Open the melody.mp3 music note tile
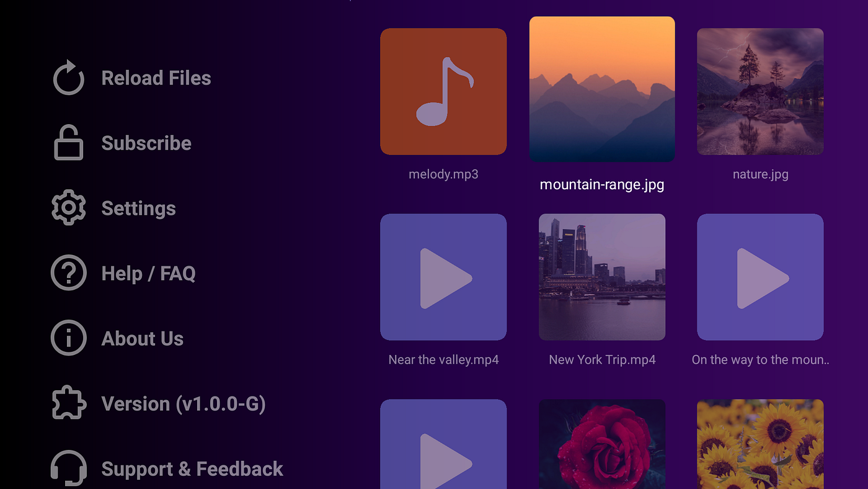The width and height of the screenshot is (868, 489). 443,91
